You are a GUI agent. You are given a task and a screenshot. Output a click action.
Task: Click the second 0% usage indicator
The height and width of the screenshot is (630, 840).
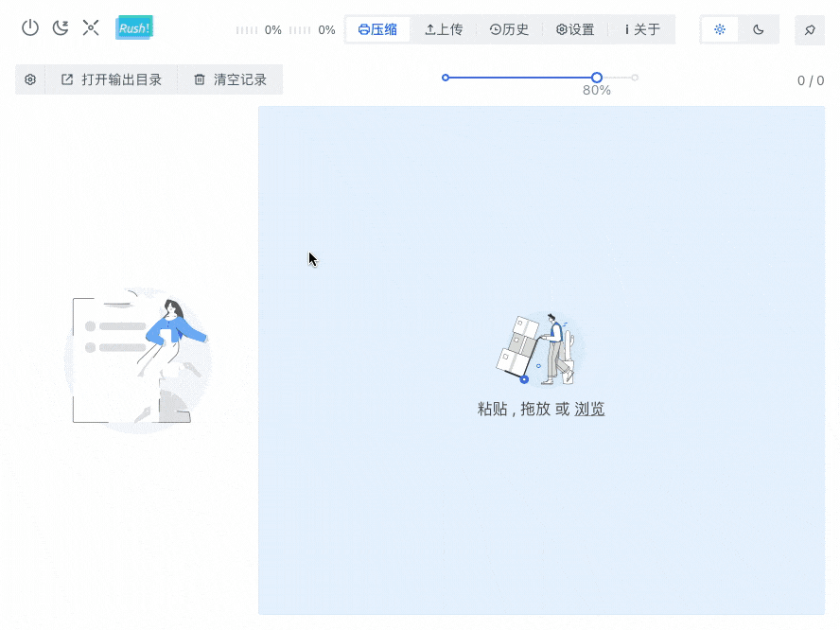pos(312,30)
